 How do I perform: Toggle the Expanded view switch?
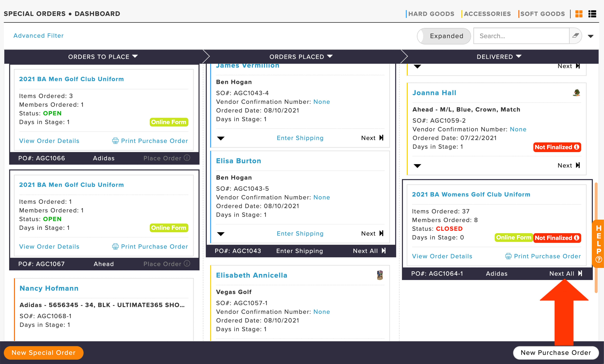pyautogui.click(x=444, y=36)
